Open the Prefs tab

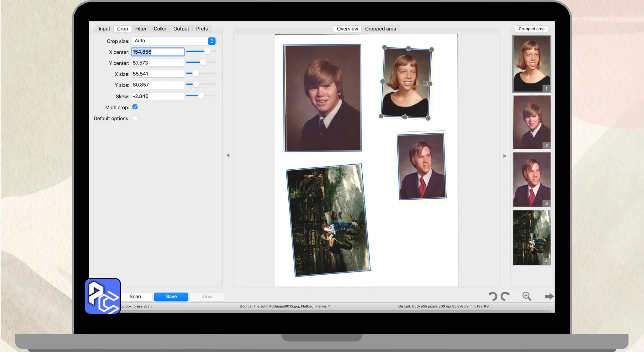tap(202, 29)
